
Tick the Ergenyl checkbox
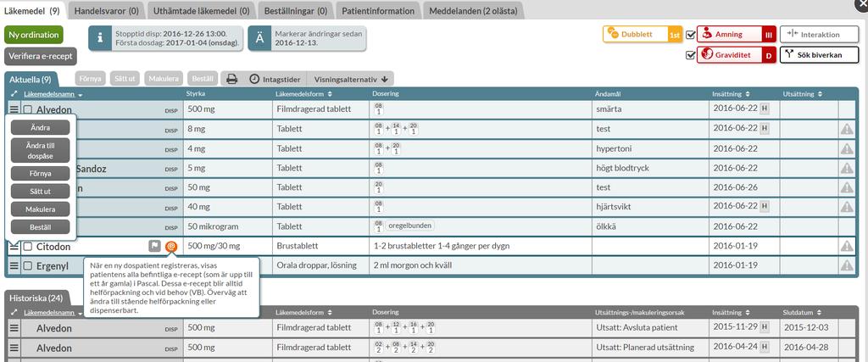pyautogui.click(x=27, y=266)
